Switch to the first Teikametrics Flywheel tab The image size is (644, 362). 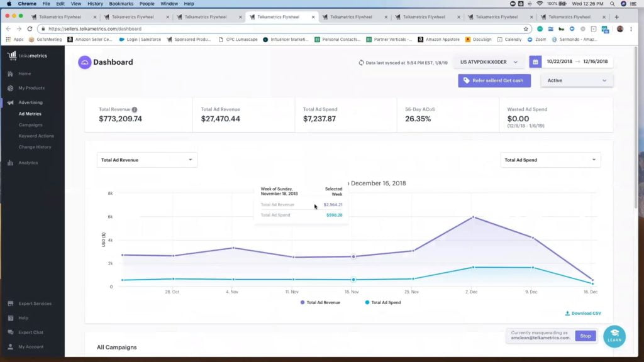click(60, 17)
